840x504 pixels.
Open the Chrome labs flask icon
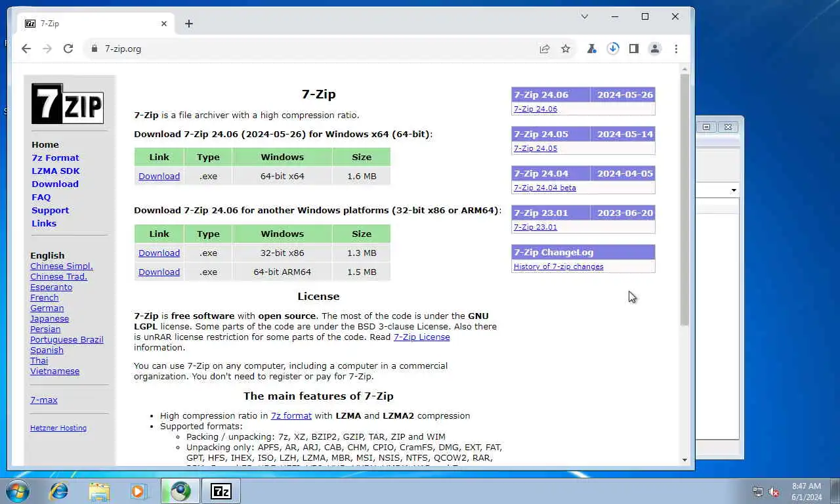[592, 49]
